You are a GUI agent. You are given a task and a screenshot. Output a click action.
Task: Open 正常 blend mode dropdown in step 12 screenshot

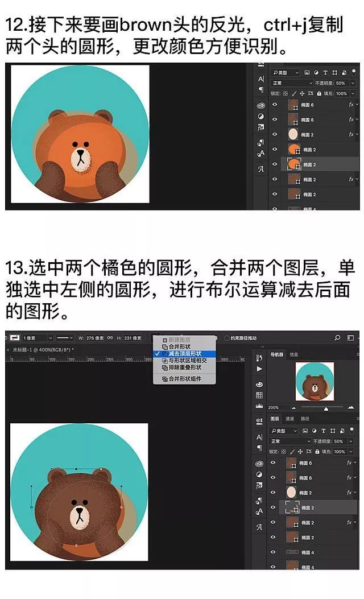tap(292, 83)
